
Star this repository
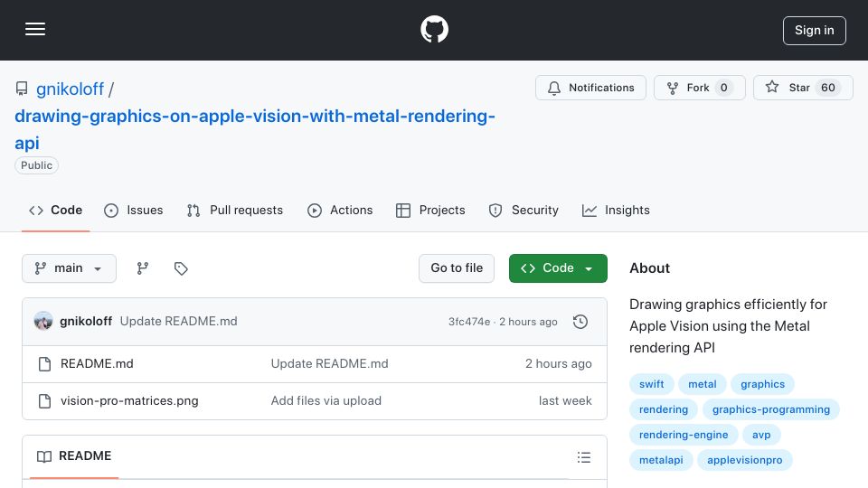(803, 88)
